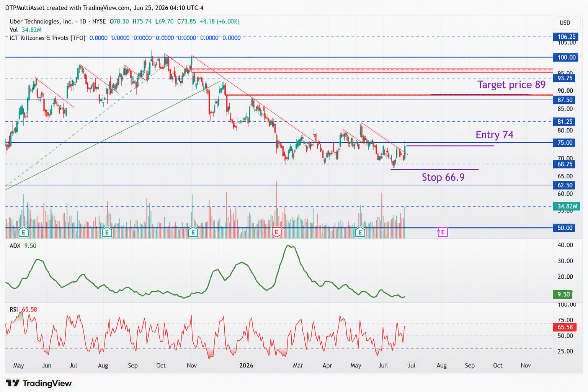Viewport: 588px width, 392px height.
Task: Click the red earnings marker in February
Action: point(276,232)
